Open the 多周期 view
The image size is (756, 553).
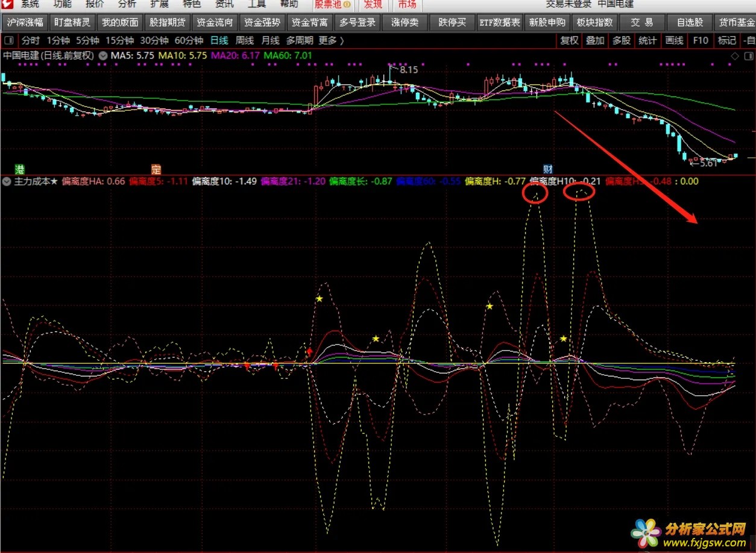point(300,40)
